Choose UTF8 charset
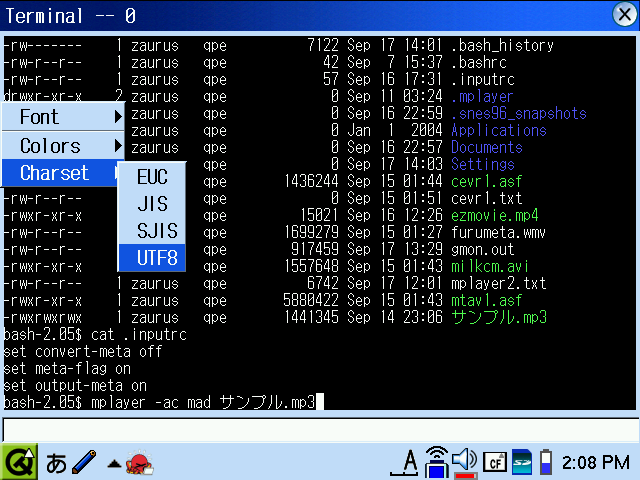This screenshot has width=640, height=480. coord(152,258)
